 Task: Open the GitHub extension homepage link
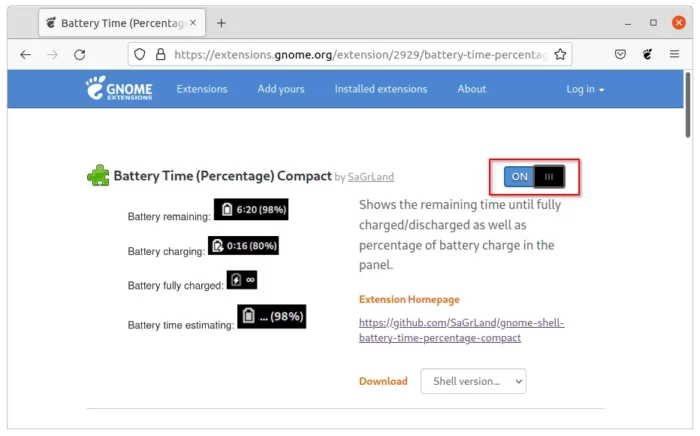pos(462,330)
